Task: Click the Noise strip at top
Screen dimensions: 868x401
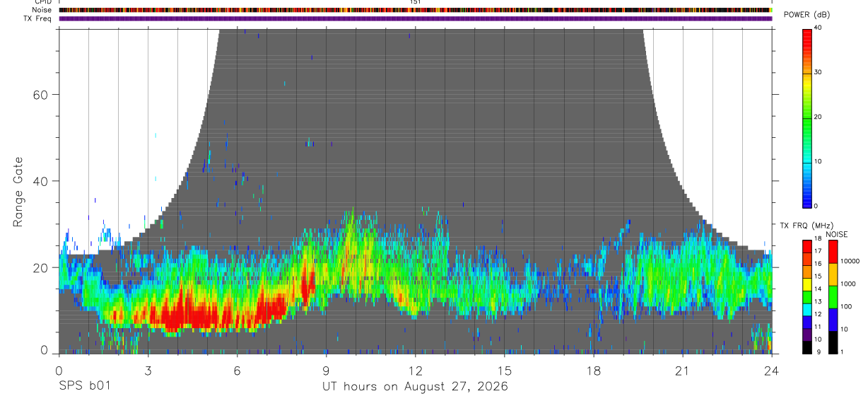Action: (416, 10)
